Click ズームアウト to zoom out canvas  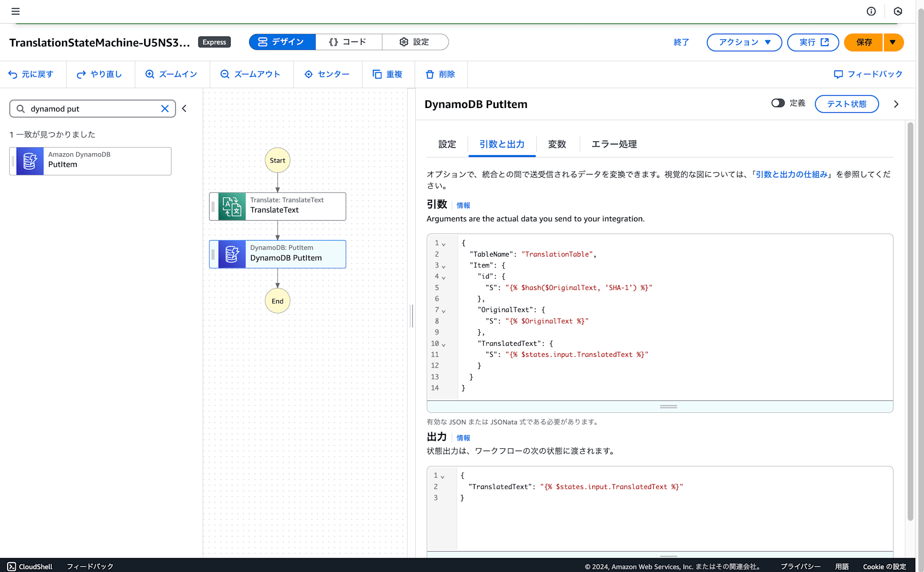tap(250, 74)
